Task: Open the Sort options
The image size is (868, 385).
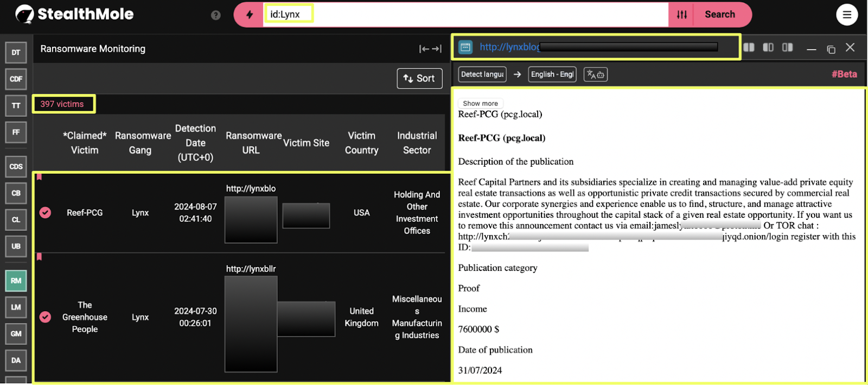Action: (419, 79)
